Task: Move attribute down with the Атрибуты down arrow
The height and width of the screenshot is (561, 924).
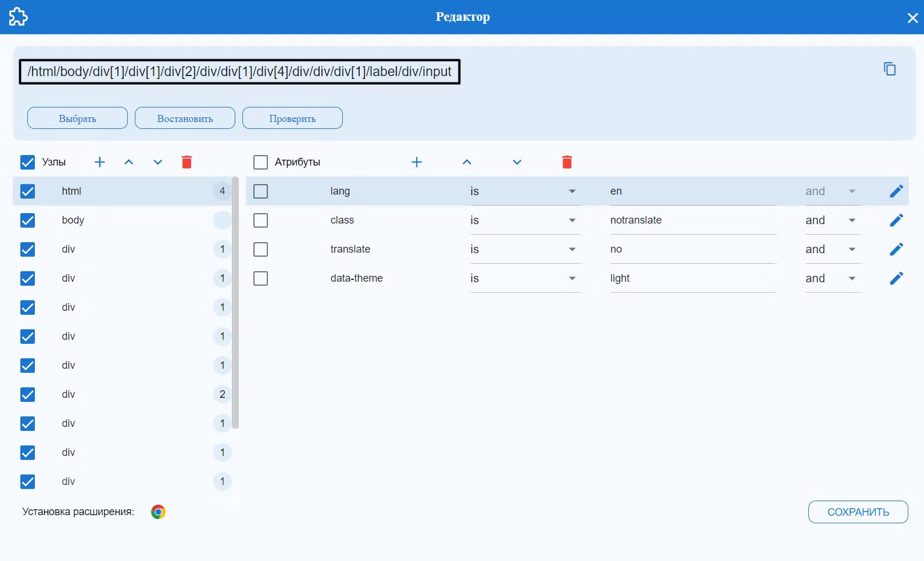Action: (517, 162)
